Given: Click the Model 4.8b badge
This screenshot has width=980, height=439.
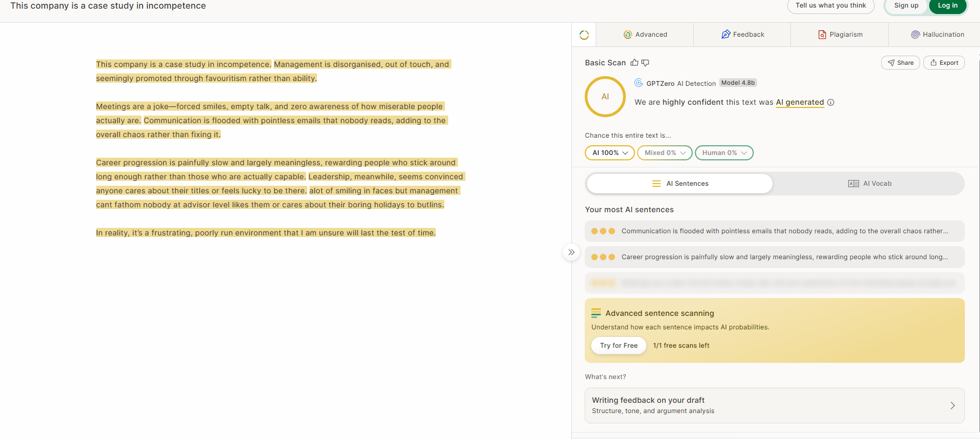Looking at the screenshot, I should coord(738,83).
